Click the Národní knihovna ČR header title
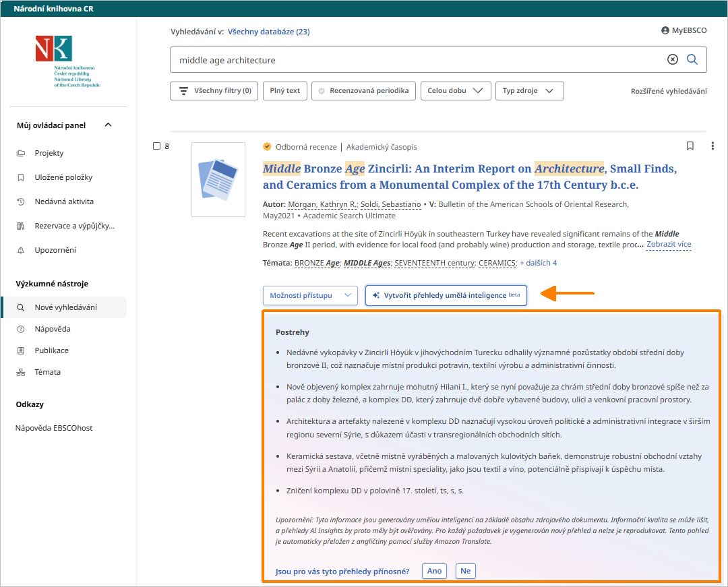 pyautogui.click(x=53, y=9)
